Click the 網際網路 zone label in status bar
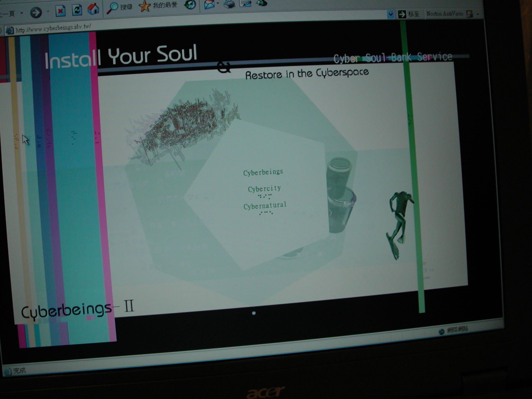This screenshot has height=399, width=532. (457, 330)
